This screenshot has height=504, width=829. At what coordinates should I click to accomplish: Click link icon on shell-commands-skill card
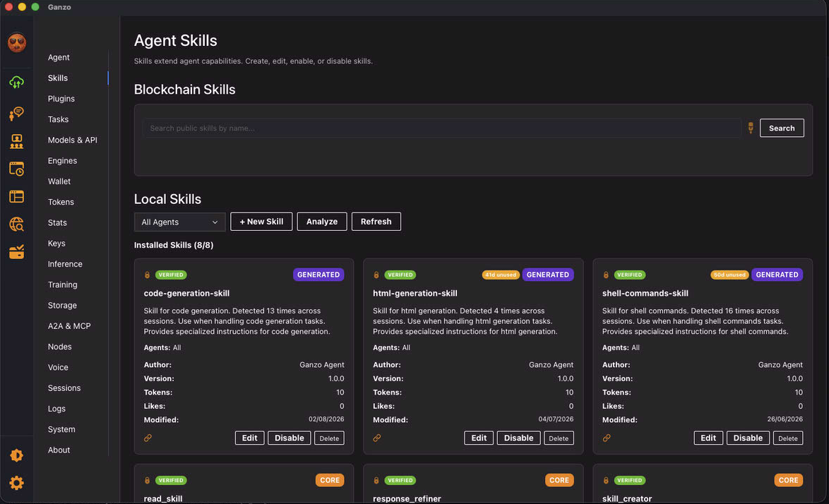(607, 438)
